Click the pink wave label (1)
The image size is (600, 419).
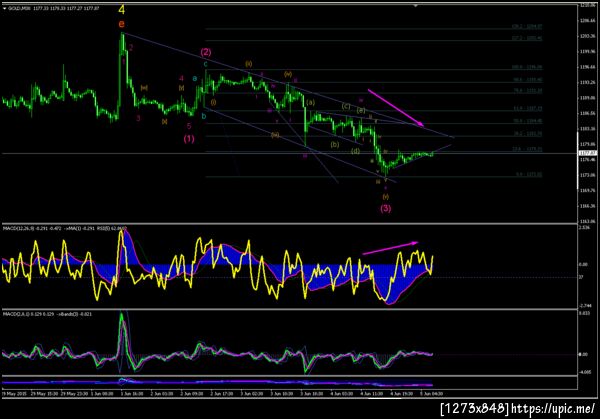tap(189, 139)
